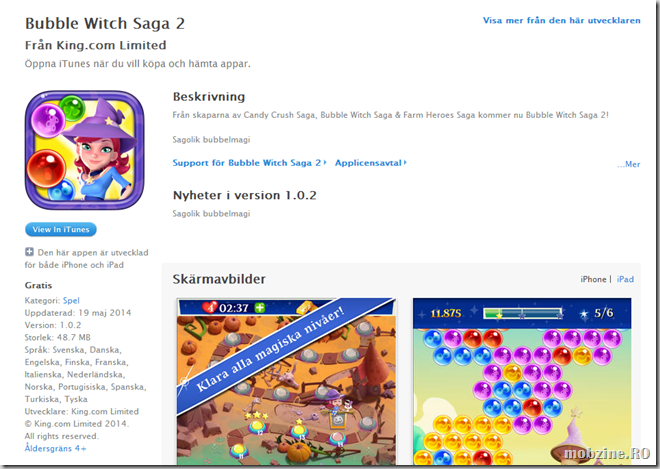660x469 pixels.
Task: Click the second screenshot showing the bubble grid
Action: point(522,381)
